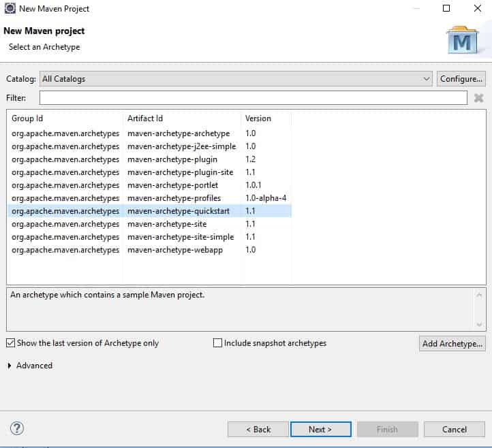The width and height of the screenshot is (492, 448).
Task: Click the help question mark icon
Action: coord(16,428)
